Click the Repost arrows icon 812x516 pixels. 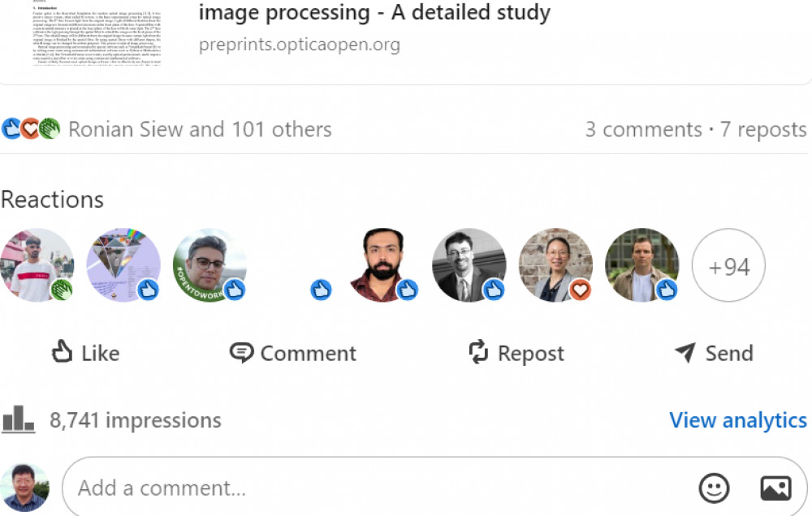pos(479,352)
